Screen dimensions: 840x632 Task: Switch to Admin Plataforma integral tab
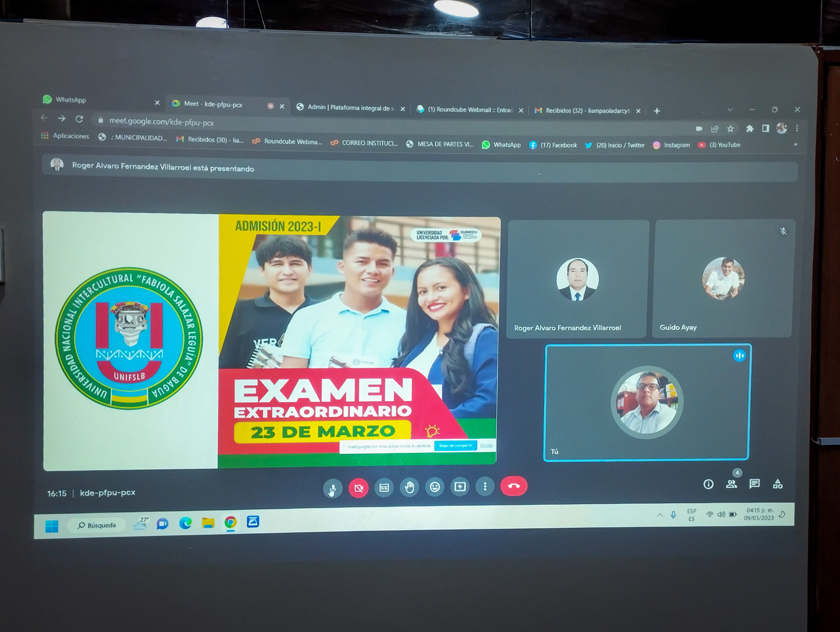[x=351, y=108]
